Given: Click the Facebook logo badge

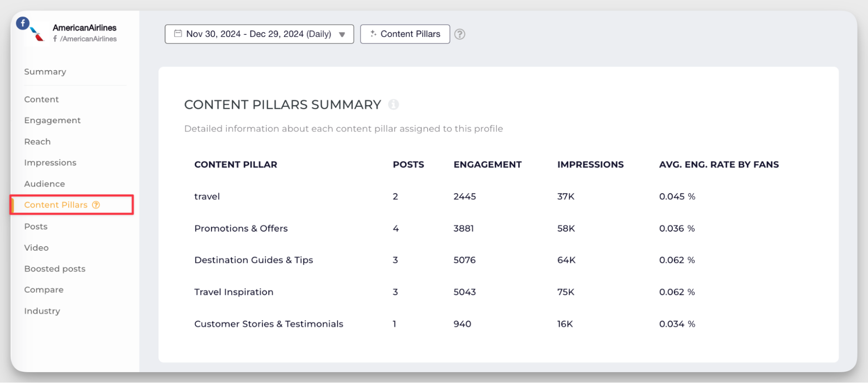Looking at the screenshot, I should (x=23, y=23).
